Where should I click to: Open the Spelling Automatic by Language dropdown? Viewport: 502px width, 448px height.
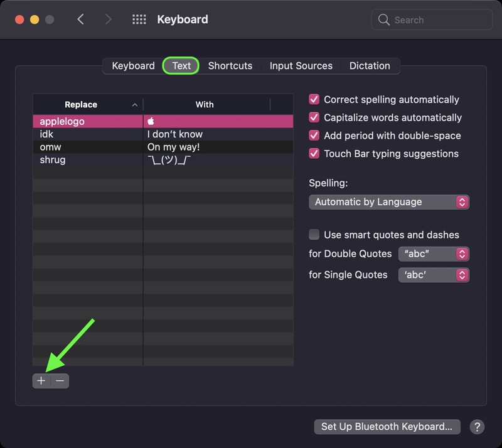(389, 202)
